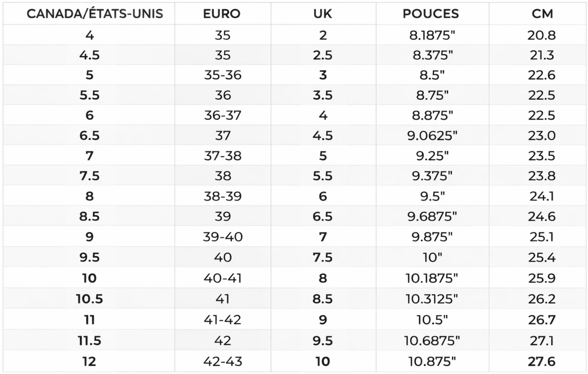Image resolution: width=588 pixels, height=374 pixels.
Task: Select the 8.1875" inches cell
Action: click(x=432, y=35)
